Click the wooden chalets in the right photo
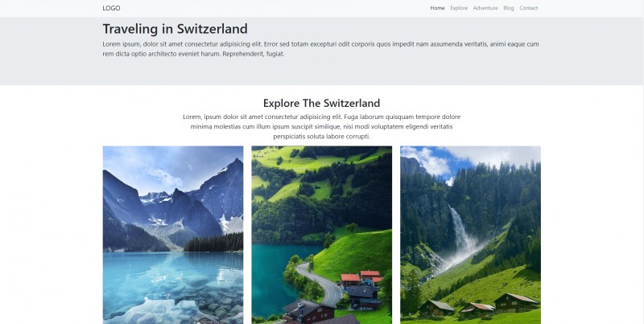The width and height of the screenshot is (644, 324). [478, 306]
